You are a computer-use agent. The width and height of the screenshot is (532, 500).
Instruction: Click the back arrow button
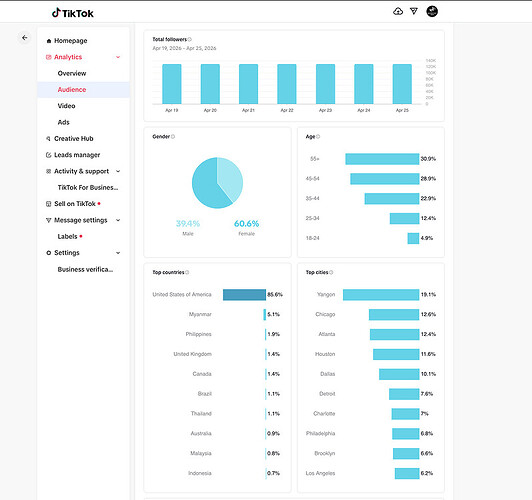pos(24,38)
